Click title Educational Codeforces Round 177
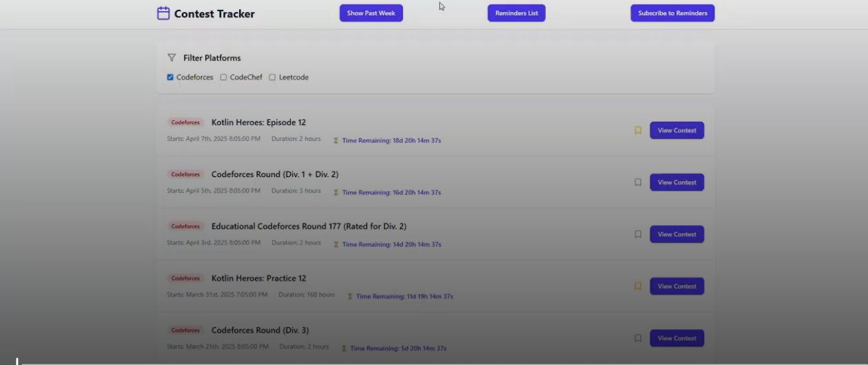This screenshot has height=365, width=868. point(309,226)
